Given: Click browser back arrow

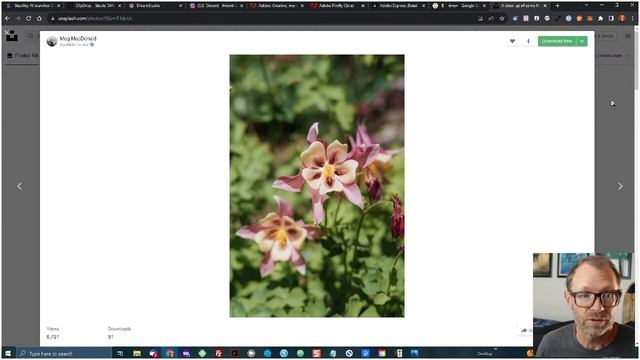Looking at the screenshot, I should tap(8, 18).
